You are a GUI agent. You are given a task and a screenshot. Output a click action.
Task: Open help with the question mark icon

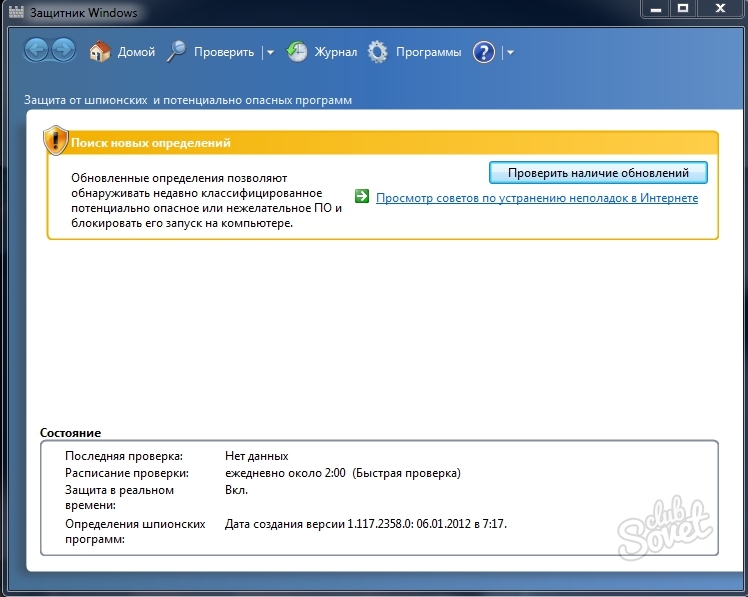coord(484,52)
